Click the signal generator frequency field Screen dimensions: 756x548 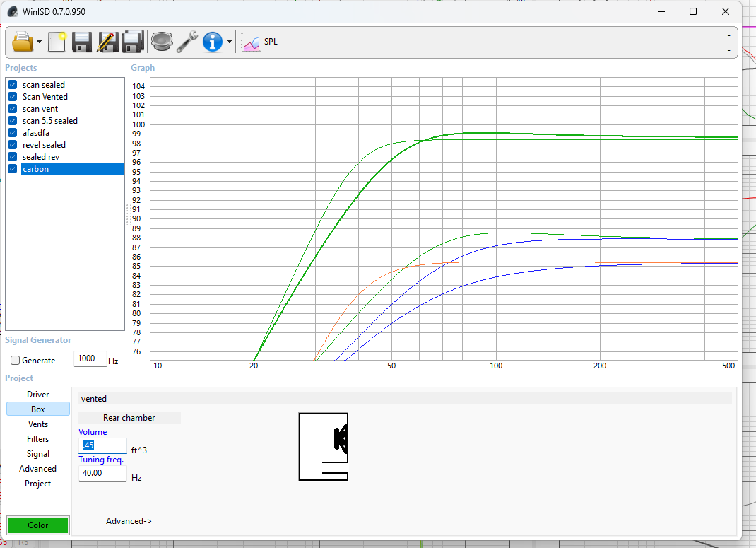coord(90,358)
